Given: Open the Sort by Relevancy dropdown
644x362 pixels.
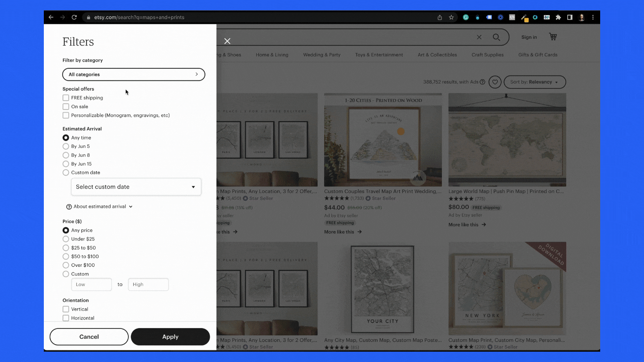Looking at the screenshot, I should tap(535, 82).
